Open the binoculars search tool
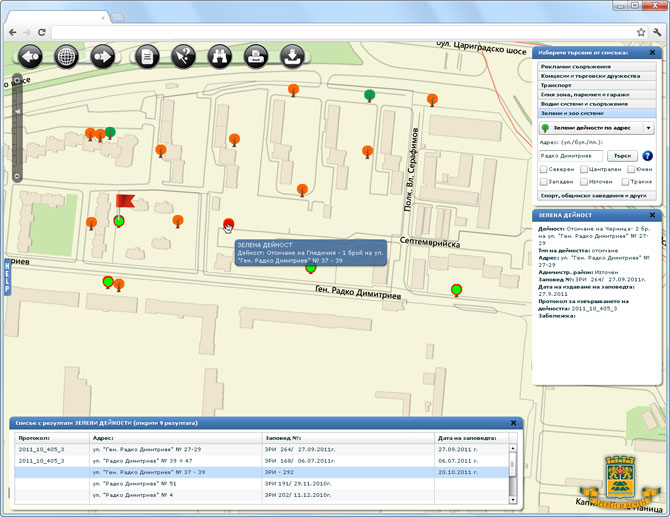 (x=220, y=56)
